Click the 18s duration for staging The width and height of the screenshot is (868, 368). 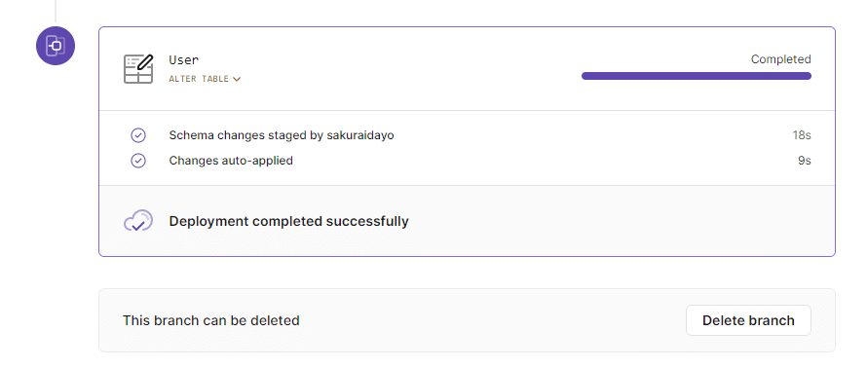point(802,135)
